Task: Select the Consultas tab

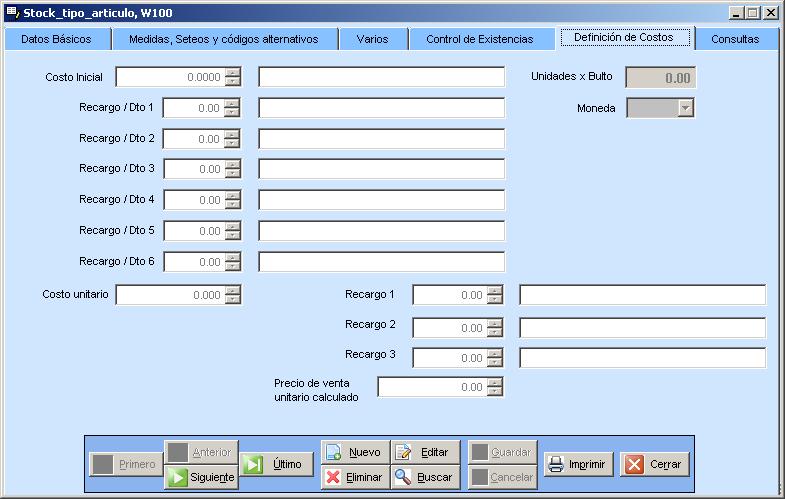Action: 735,39
